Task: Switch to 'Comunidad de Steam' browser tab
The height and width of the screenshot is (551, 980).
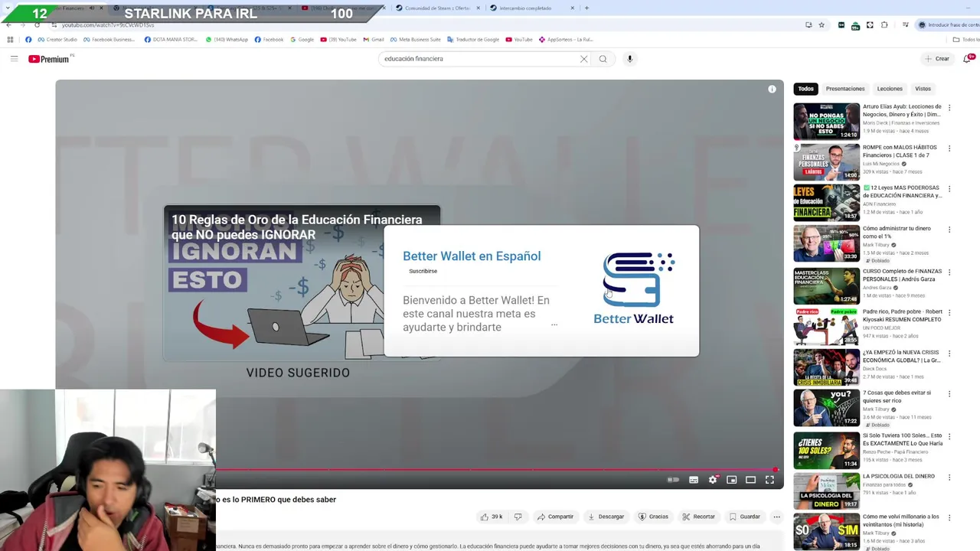Action: (x=438, y=8)
